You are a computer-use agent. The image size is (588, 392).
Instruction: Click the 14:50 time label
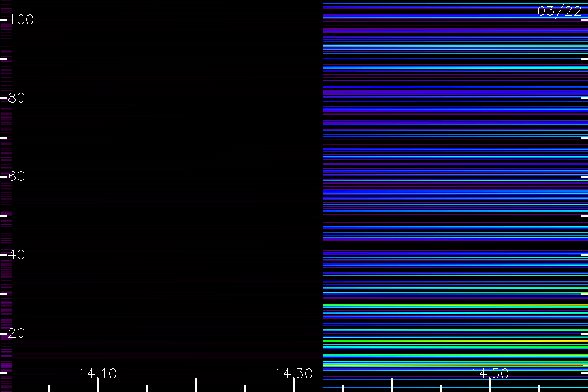click(x=490, y=374)
